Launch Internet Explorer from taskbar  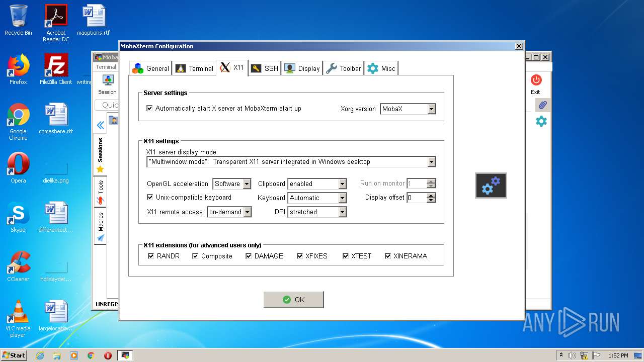40,355
